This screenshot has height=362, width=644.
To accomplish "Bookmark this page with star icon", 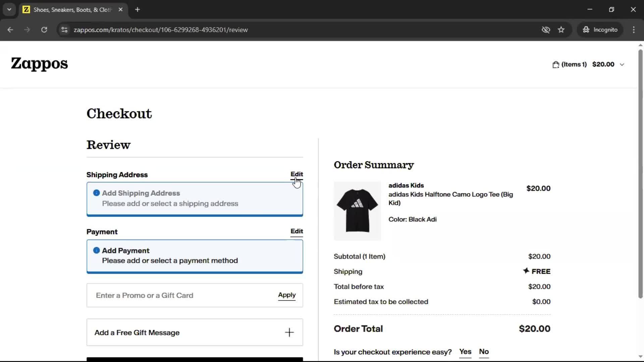I will click(x=561, y=30).
